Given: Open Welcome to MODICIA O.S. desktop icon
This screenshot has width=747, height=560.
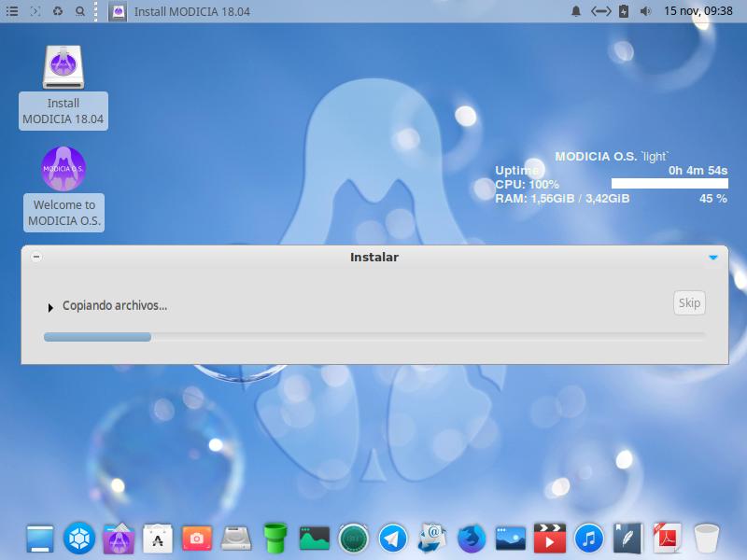Looking at the screenshot, I should click(x=63, y=189).
